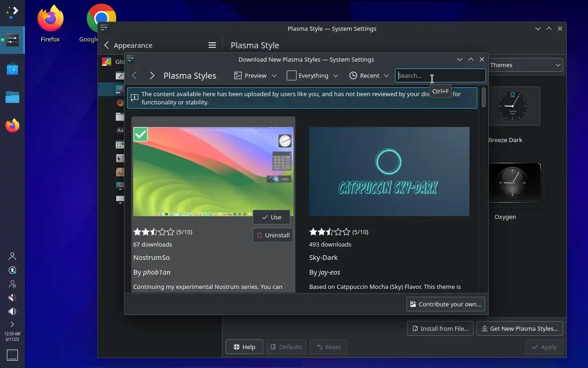Click the Show Desktop panel button
Viewport: 588px width, 368px height.
click(12, 355)
